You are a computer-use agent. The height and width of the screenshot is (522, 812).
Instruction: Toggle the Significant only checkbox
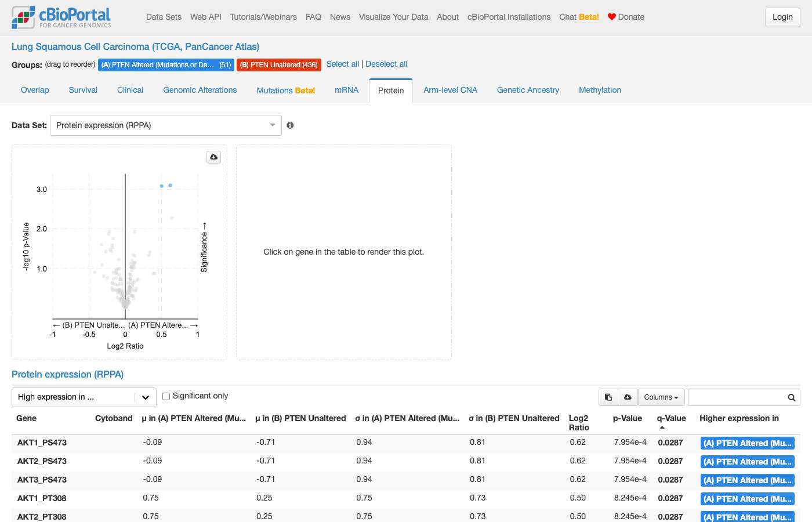click(166, 396)
